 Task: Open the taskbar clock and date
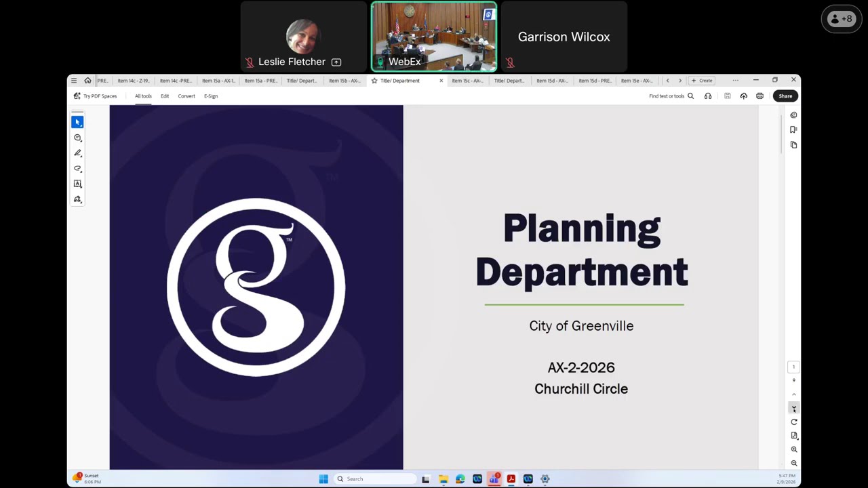(787, 479)
